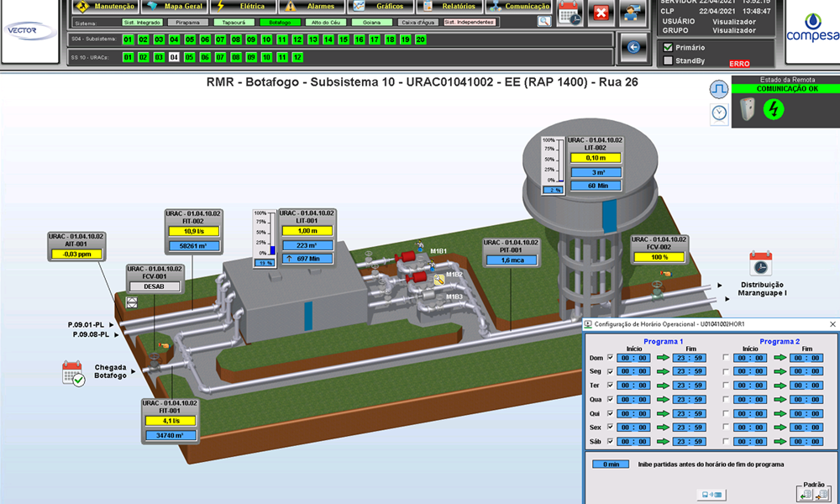
Task: Click the red X exit button in toolbar
Action: click(x=601, y=13)
